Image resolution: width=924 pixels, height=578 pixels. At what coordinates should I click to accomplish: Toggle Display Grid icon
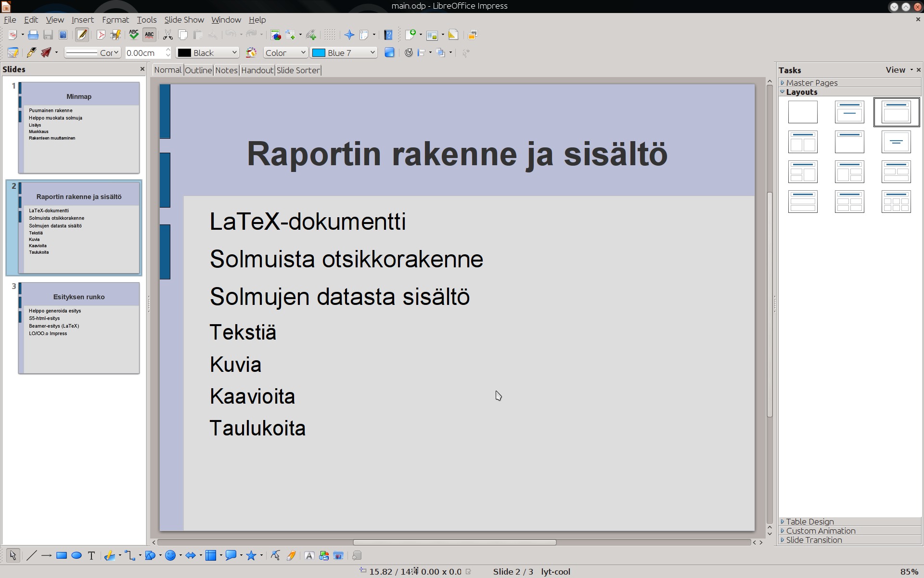[330, 35]
